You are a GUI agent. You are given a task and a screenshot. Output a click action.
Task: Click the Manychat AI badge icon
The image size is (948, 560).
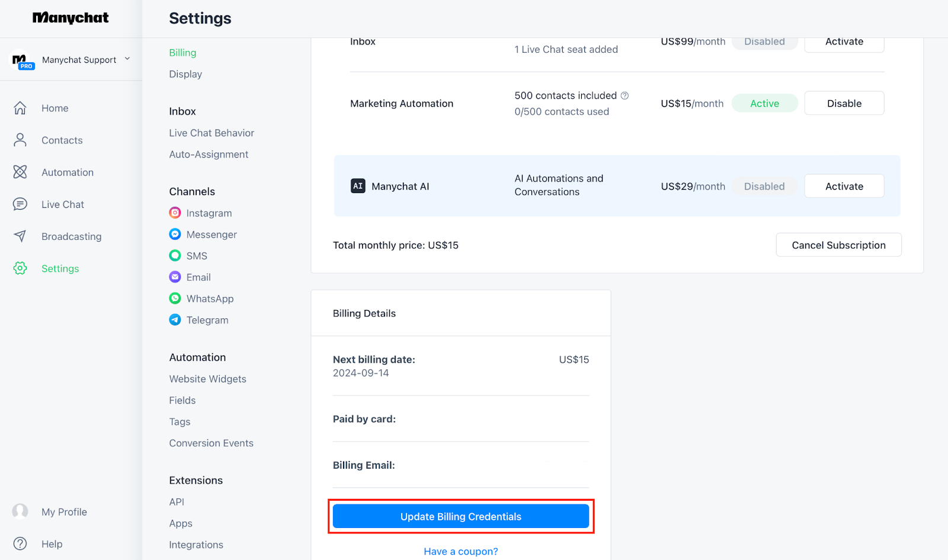click(x=358, y=186)
